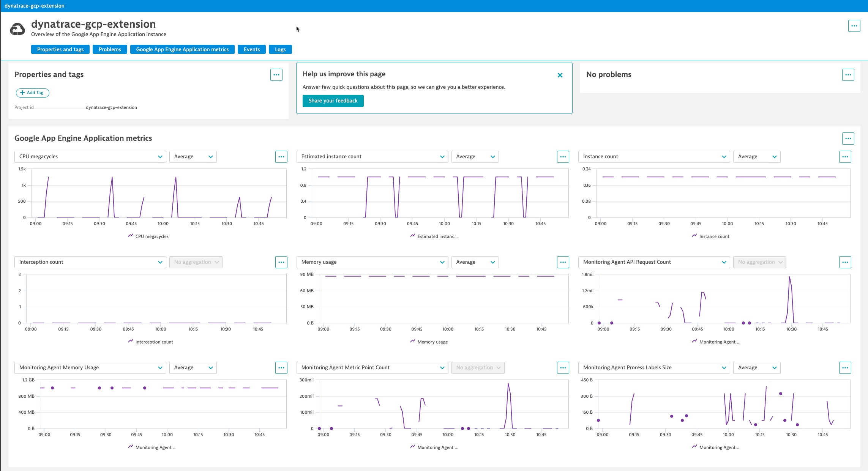868x471 pixels.
Task: Open the page options menu at the top right
Action: 854,25
